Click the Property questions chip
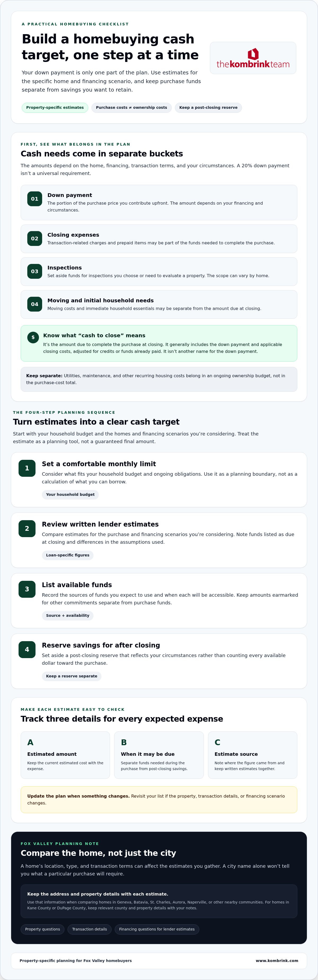 tap(43, 929)
